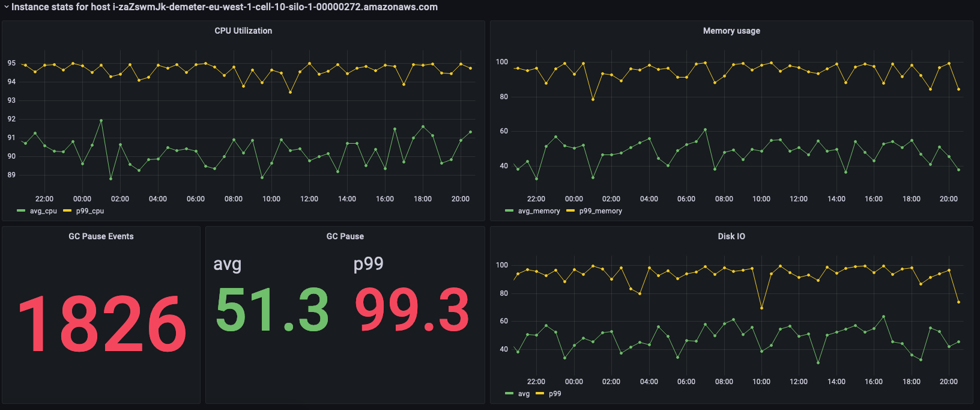This screenshot has height=410, width=980.
Task: Click the green avg_cpu legend color marker
Action: pos(22,211)
